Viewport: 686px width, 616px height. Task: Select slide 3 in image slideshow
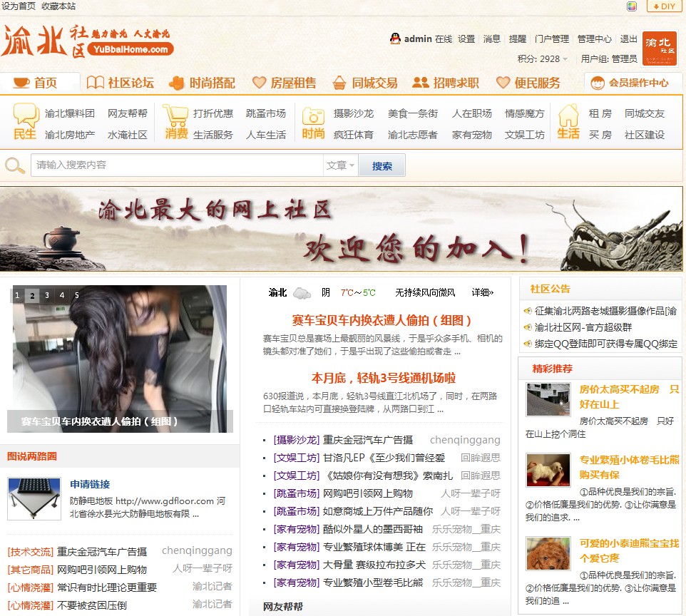click(47, 295)
